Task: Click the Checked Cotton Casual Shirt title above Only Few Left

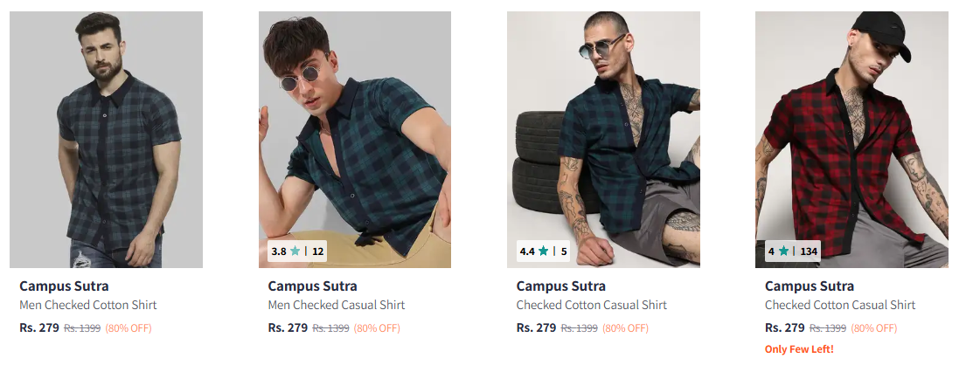Action: click(839, 305)
